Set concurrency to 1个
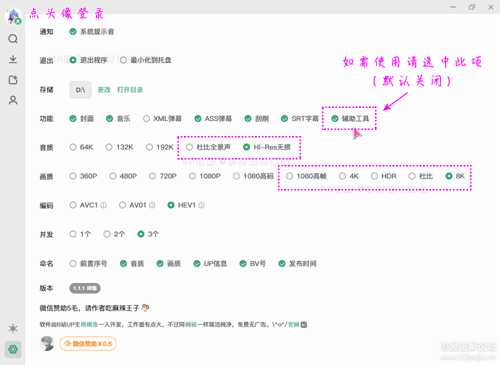 click(x=73, y=234)
